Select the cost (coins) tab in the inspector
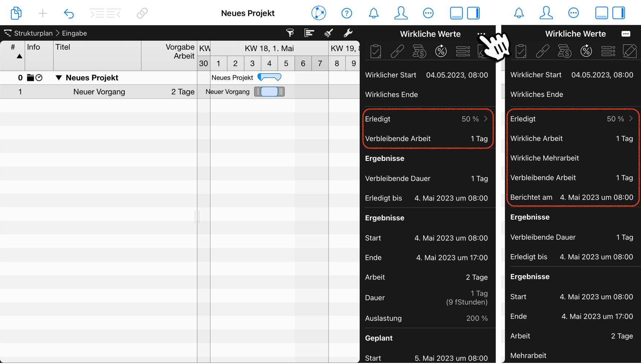Viewport: 641px width, 364px height. pos(419,51)
